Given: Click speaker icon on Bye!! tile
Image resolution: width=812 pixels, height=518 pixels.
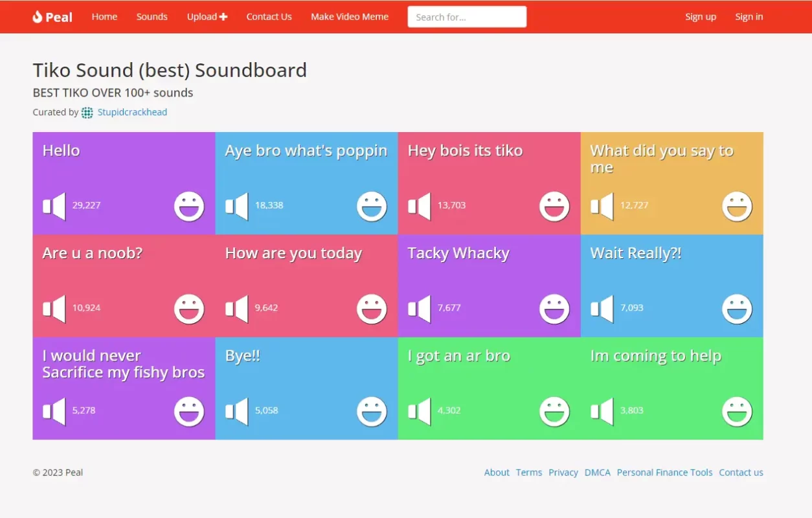Looking at the screenshot, I should [x=236, y=412].
